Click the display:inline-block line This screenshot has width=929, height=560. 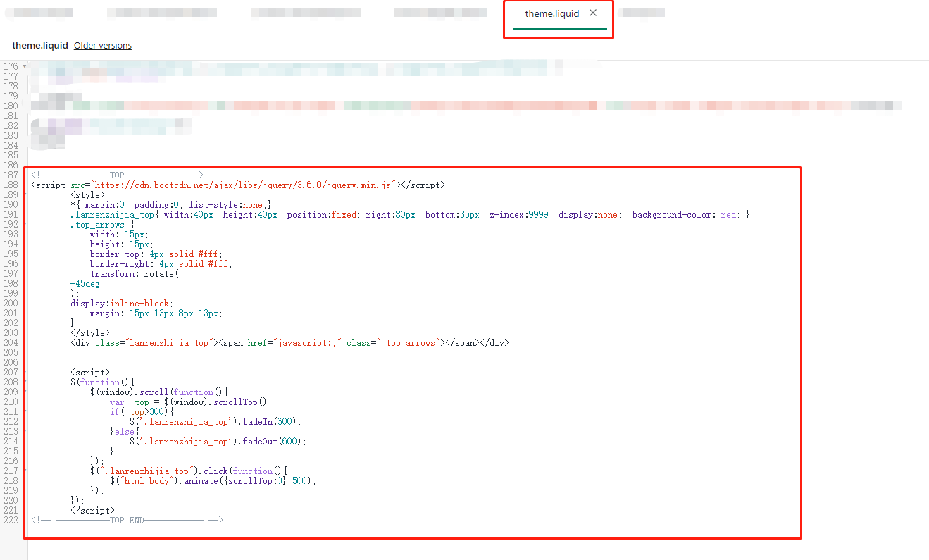(122, 303)
